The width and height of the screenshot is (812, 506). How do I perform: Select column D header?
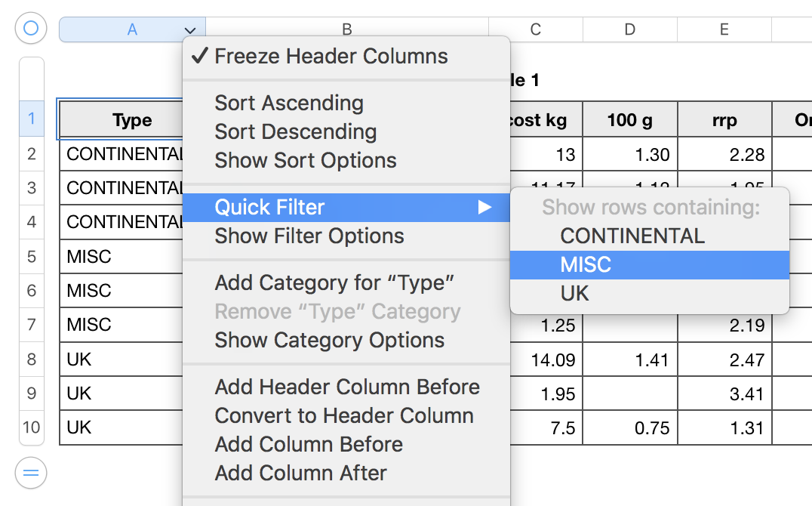pos(630,30)
